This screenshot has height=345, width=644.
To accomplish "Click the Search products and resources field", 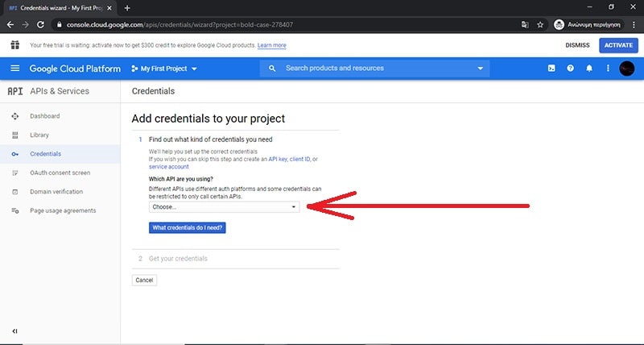I will (x=374, y=69).
